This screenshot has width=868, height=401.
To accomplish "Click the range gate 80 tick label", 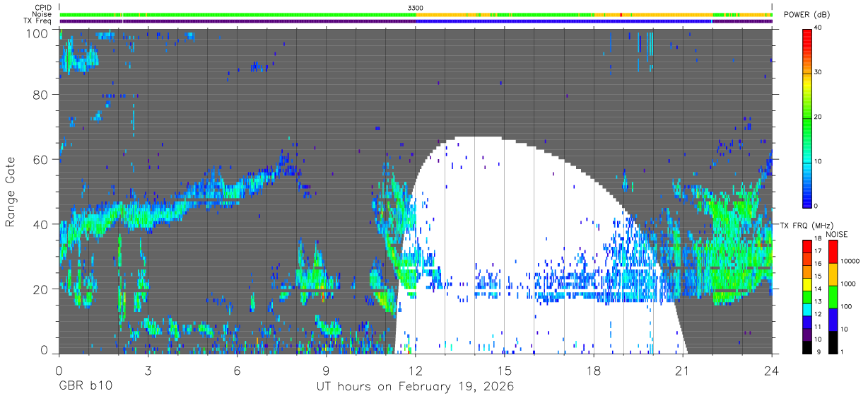I will pyautogui.click(x=41, y=94).
